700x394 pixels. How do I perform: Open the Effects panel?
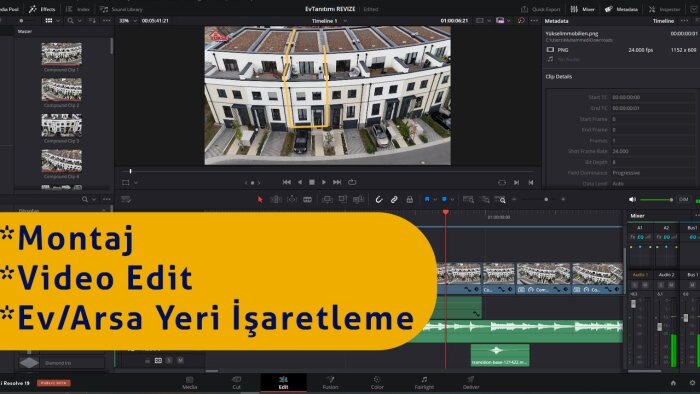pos(42,9)
